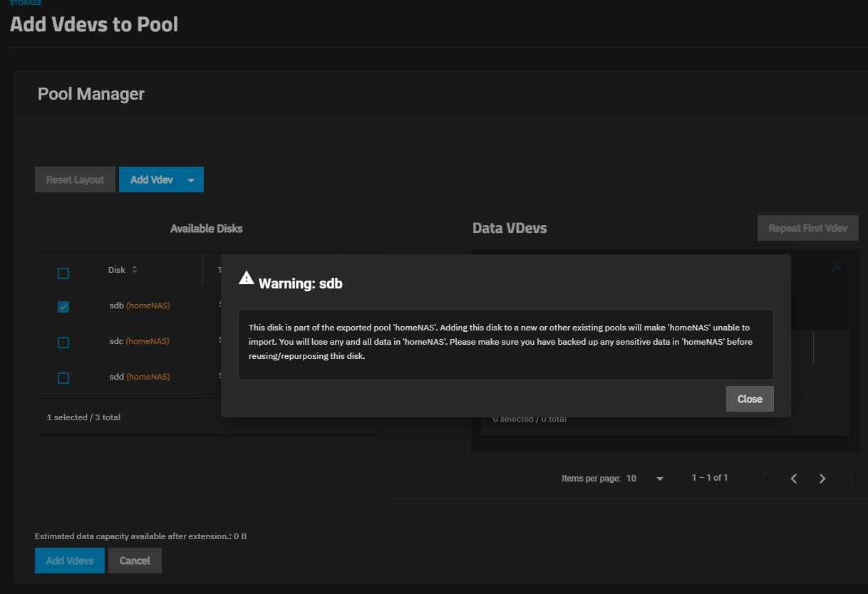
Task: Close the sdb warning dialog
Action: point(750,399)
